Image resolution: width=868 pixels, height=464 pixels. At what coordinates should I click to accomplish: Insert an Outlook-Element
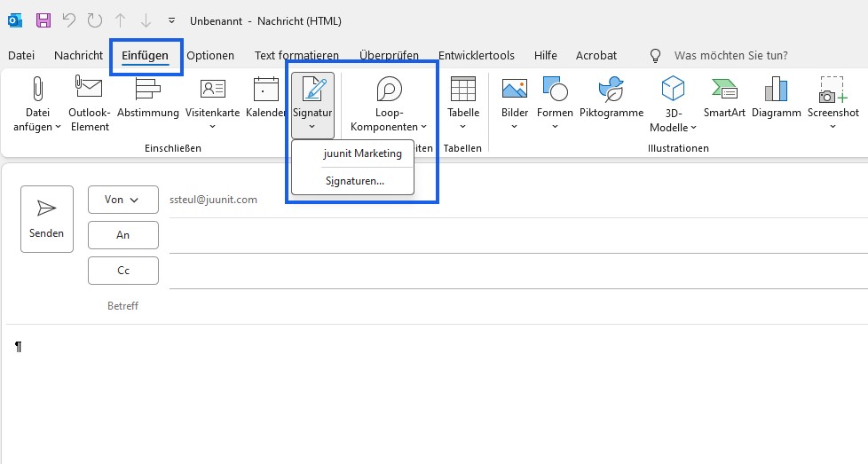(x=90, y=104)
